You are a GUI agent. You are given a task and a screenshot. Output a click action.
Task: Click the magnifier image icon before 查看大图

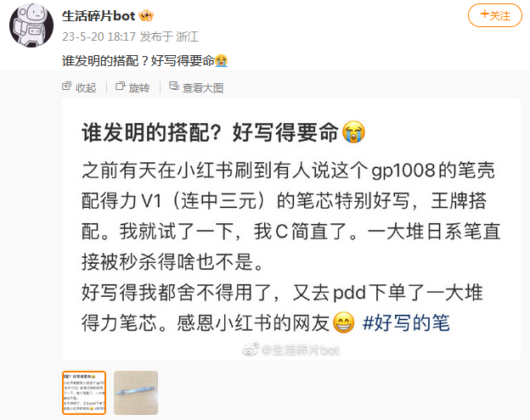pyautogui.click(x=174, y=86)
